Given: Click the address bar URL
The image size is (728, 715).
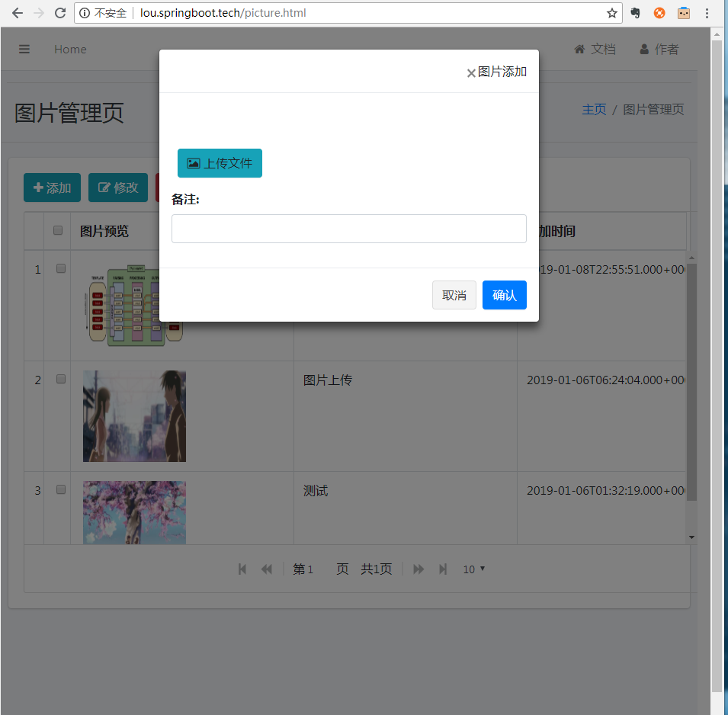Looking at the screenshot, I should [223, 13].
